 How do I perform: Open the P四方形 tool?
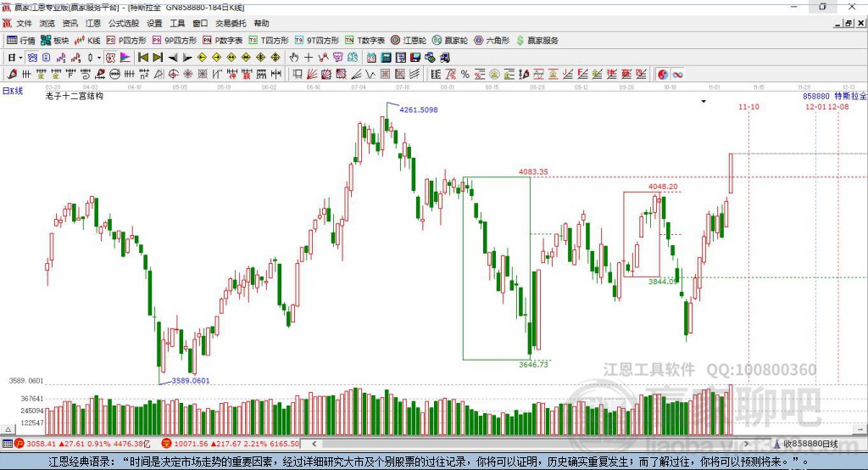click(x=126, y=41)
